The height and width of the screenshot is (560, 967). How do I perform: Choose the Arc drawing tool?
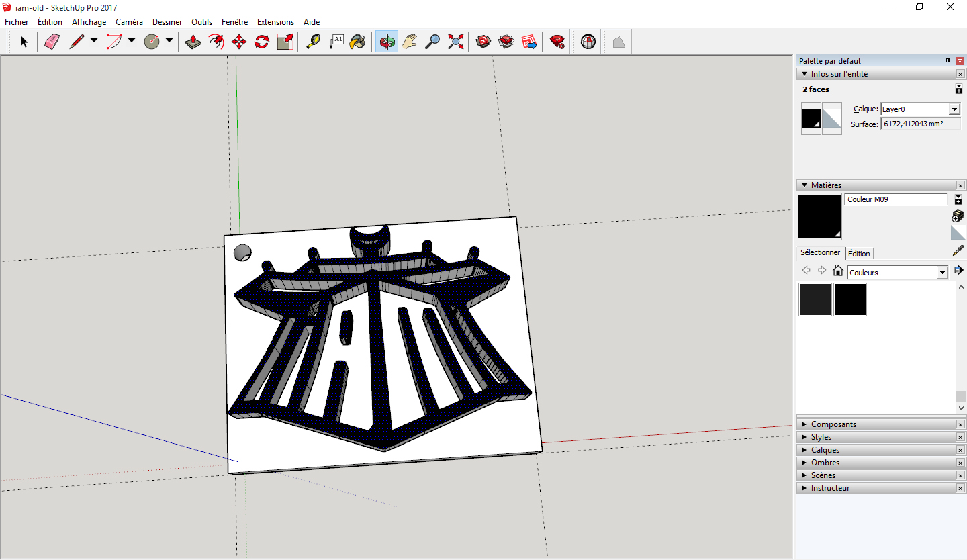click(x=114, y=42)
